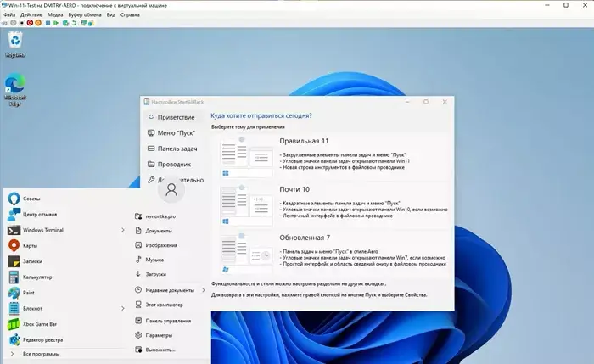The width and height of the screenshot is (594, 364).
Task: Choose the Обновленная 7 theme preview
Action: (245, 254)
